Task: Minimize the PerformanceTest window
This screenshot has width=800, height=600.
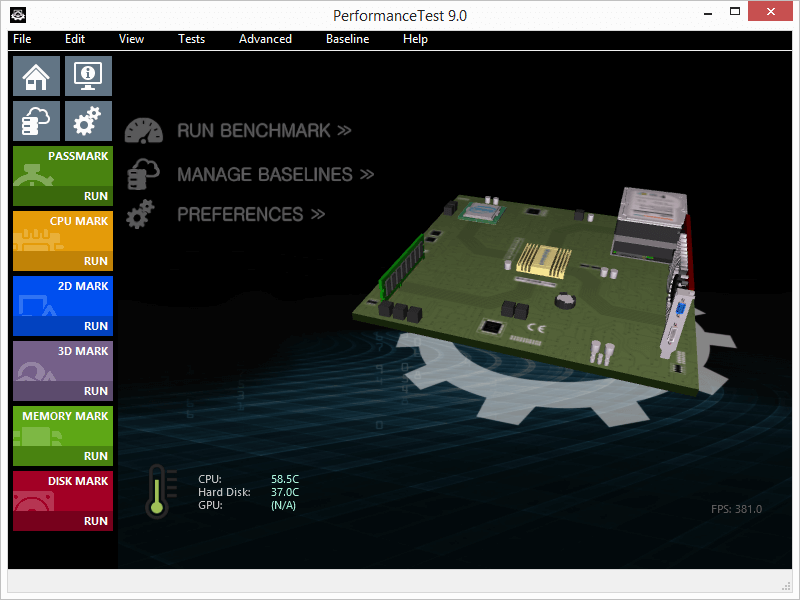Action: click(x=708, y=13)
